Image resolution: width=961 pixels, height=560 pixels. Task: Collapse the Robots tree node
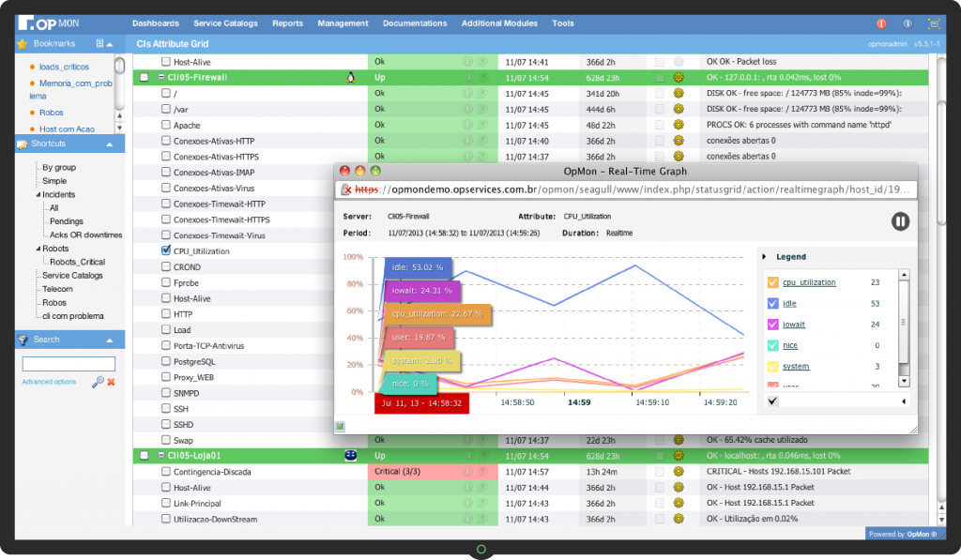[38, 249]
